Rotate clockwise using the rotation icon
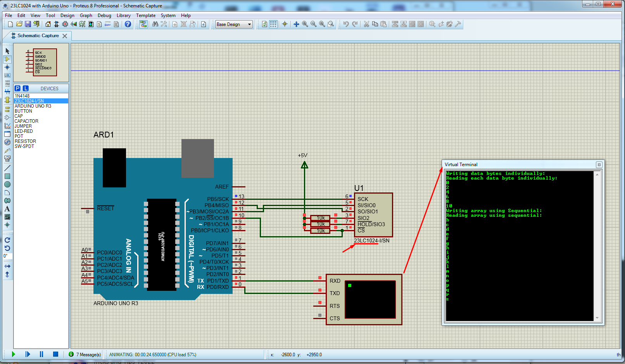Screen dimensions: 625x364 (x=7, y=240)
